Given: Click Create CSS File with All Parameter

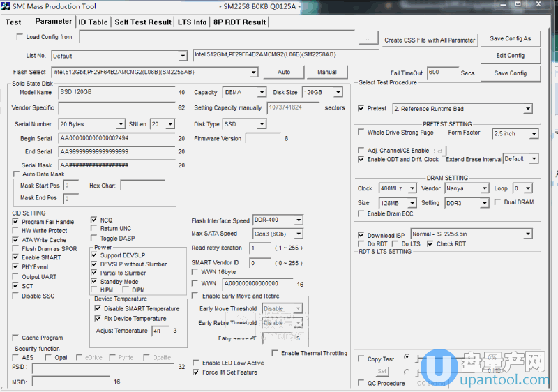Looking at the screenshot, I should [x=430, y=40].
